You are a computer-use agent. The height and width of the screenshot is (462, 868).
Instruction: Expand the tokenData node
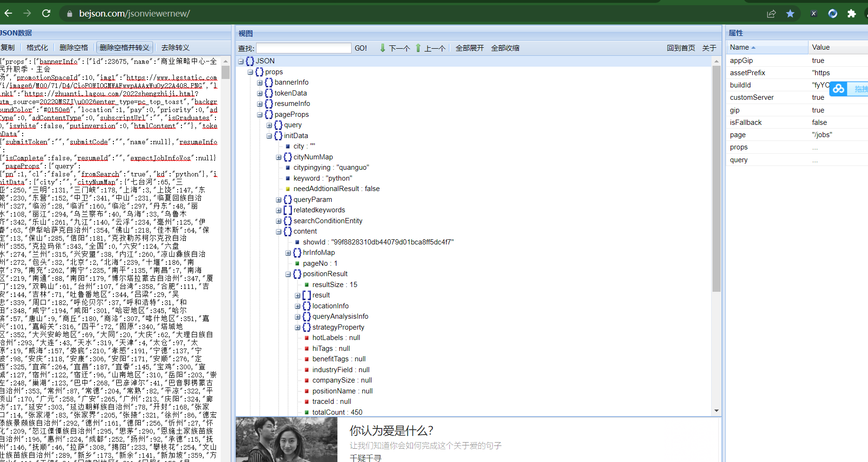pos(260,93)
